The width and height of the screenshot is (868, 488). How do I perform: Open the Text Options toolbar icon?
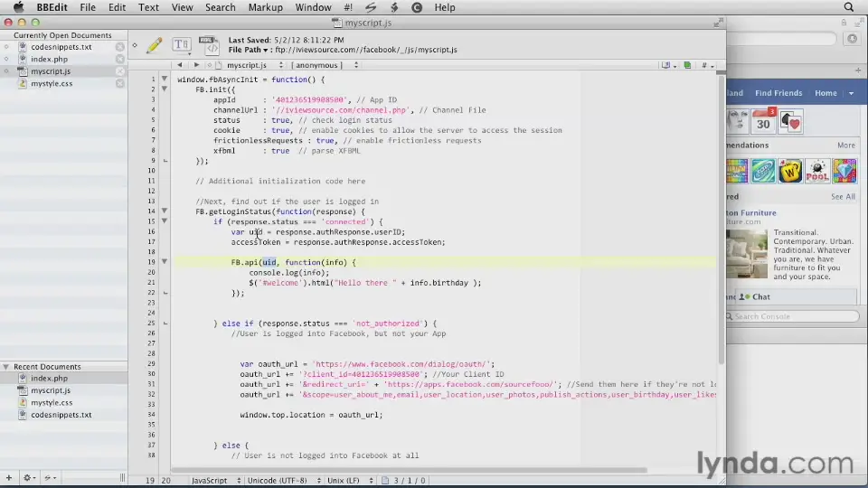[182, 45]
